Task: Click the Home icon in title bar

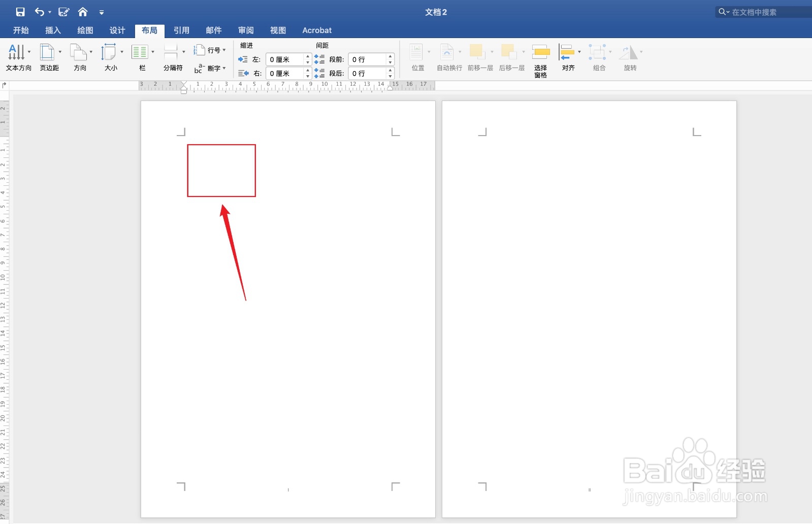Action: [83, 12]
